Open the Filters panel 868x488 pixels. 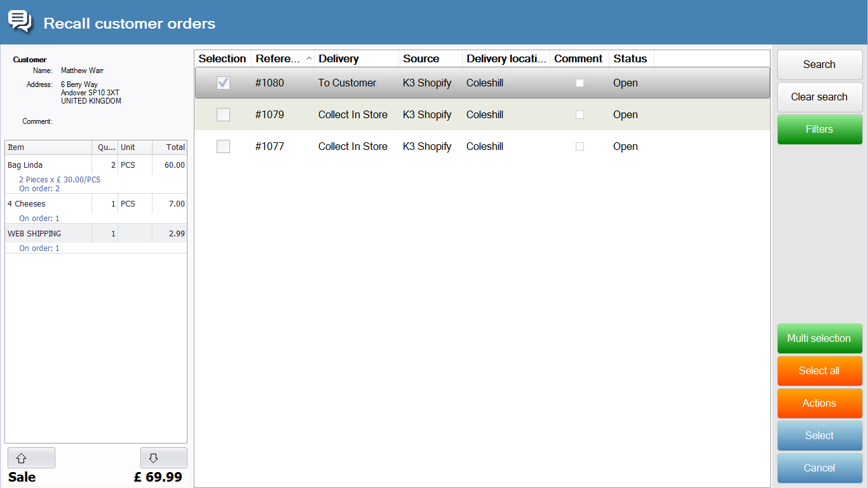tap(819, 130)
